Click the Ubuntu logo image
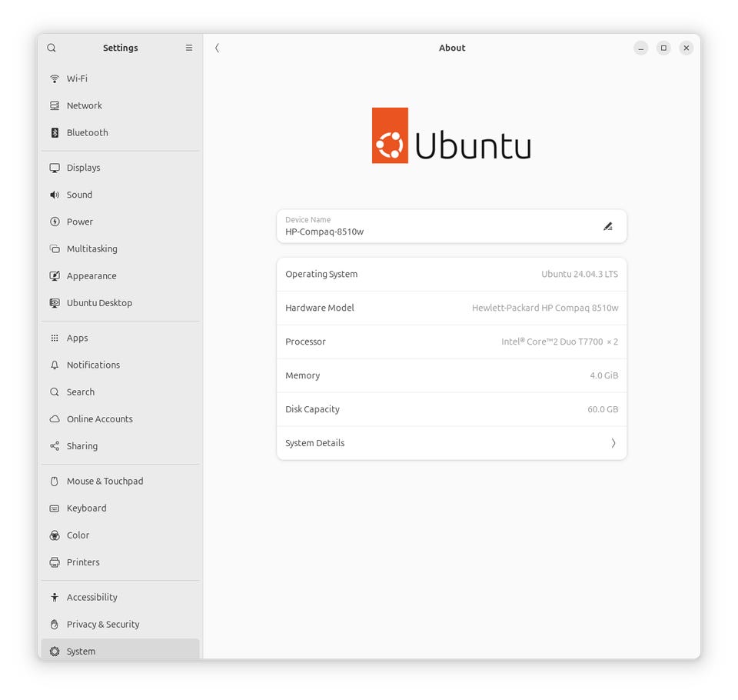 pos(451,135)
